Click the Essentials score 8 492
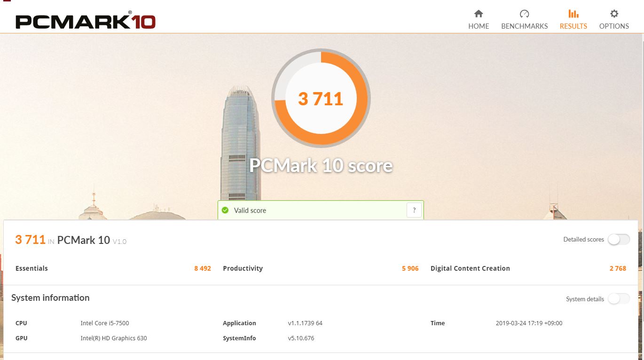644x360 pixels. point(202,268)
